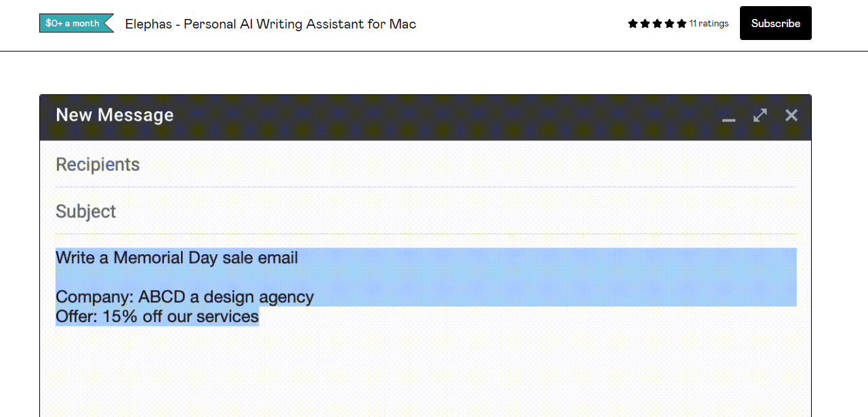The height and width of the screenshot is (417, 868).
Task: Focus the Subject field
Action: [426, 212]
